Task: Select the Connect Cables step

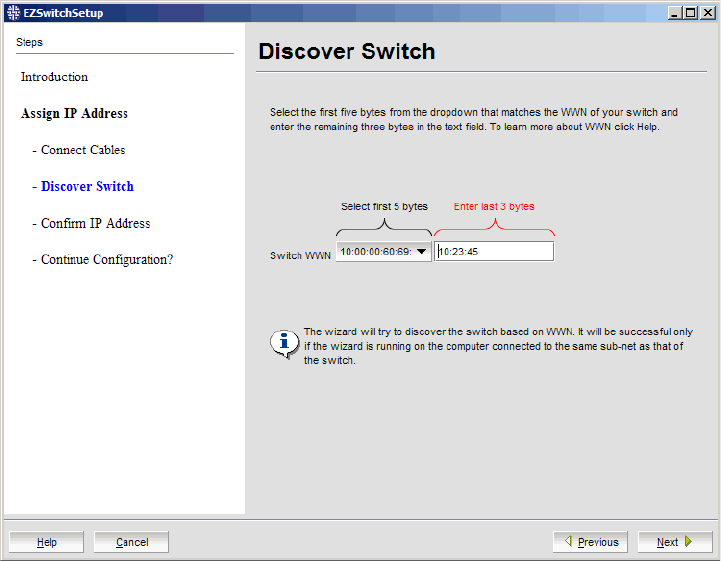Action: click(x=79, y=150)
